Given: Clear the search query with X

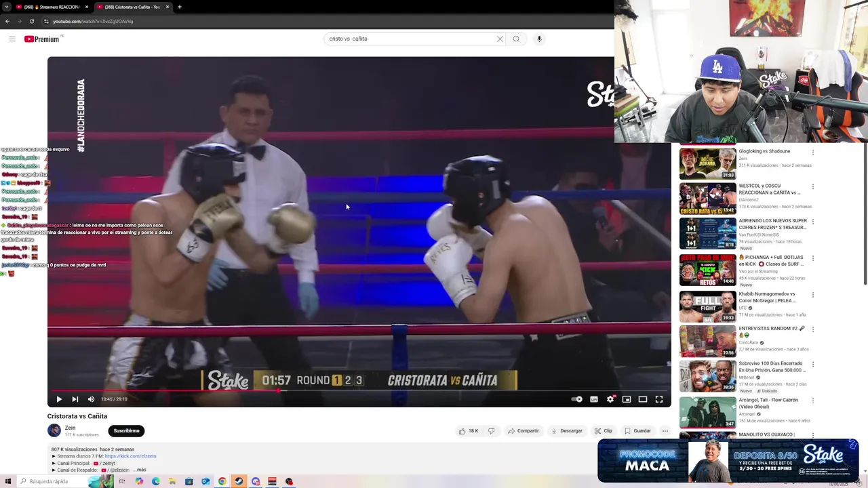Looking at the screenshot, I should coord(500,39).
